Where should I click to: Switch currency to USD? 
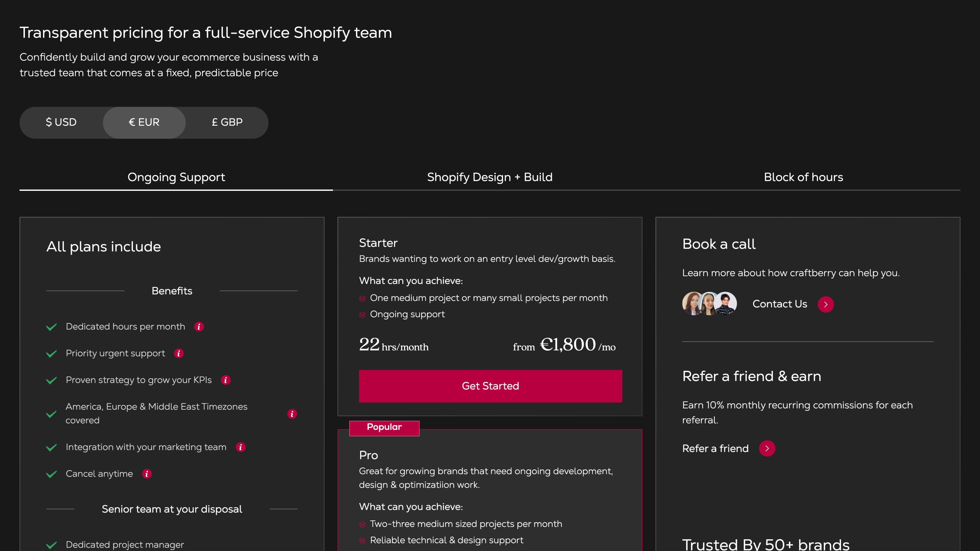(61, 122)
